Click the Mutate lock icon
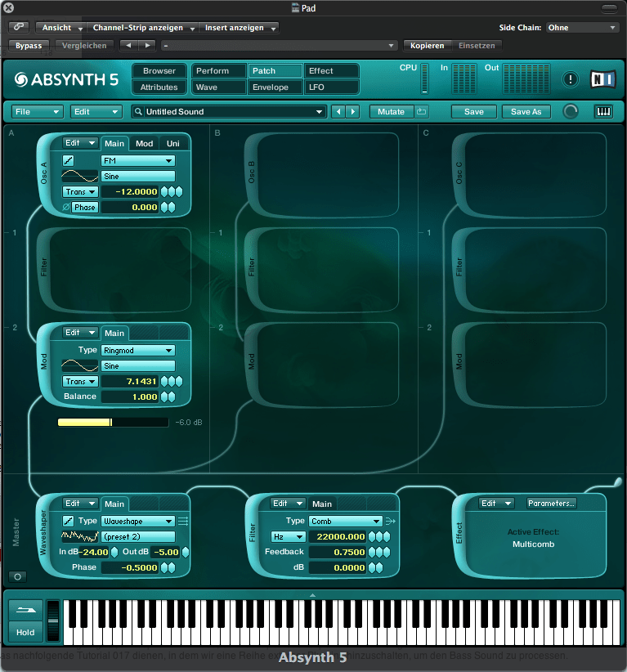 (422, 111)
